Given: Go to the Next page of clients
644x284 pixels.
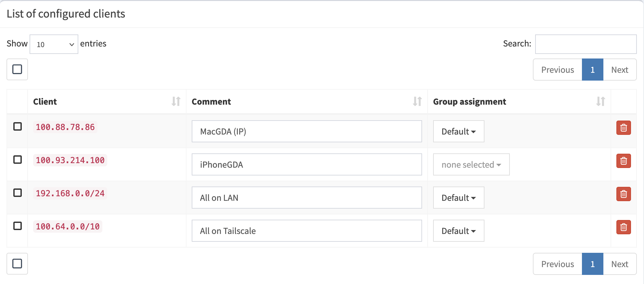Looking at the screenshot, I should click(620, 69).
